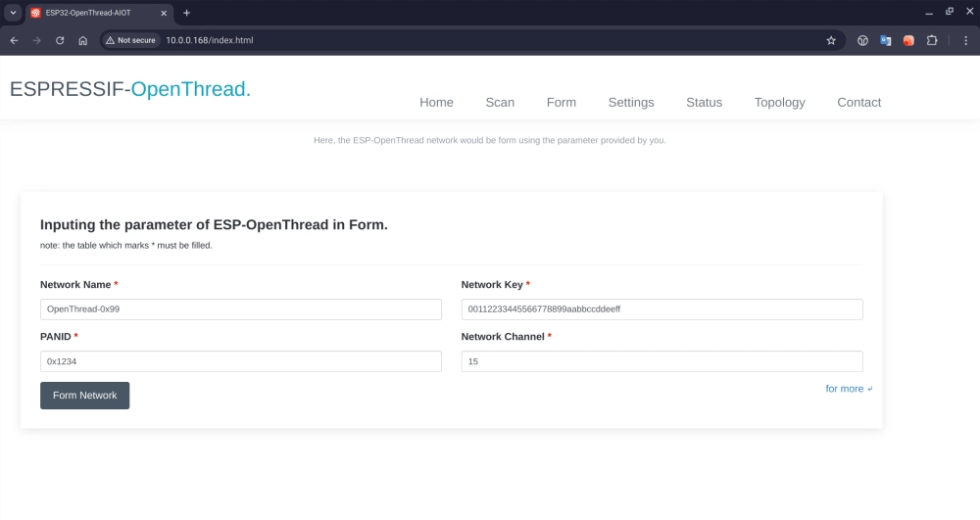Click into the PANID field

[240, 361]
